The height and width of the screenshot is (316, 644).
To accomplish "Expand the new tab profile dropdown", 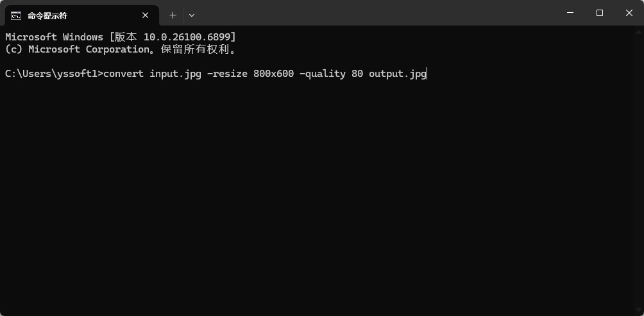I will pos(192,15).
